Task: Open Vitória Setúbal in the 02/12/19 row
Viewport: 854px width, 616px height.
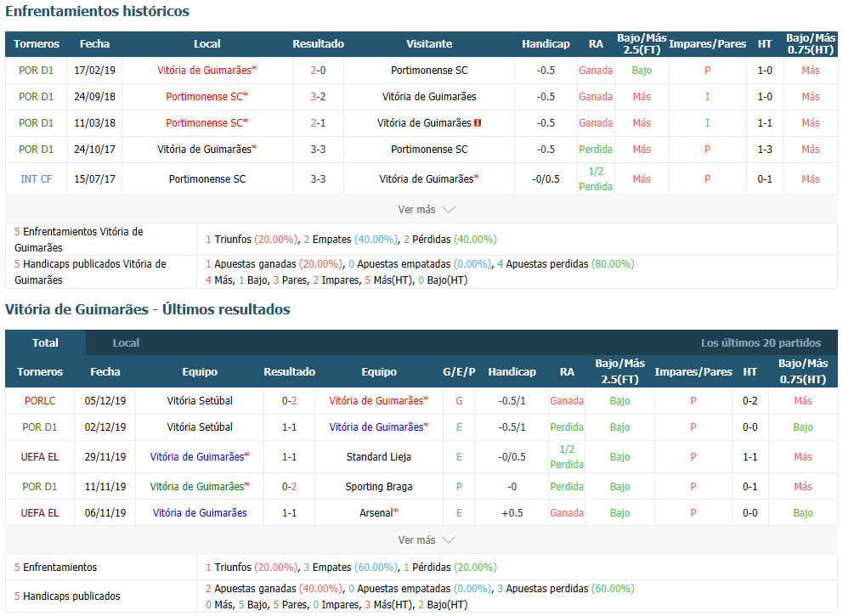Action: coord(200,427)
